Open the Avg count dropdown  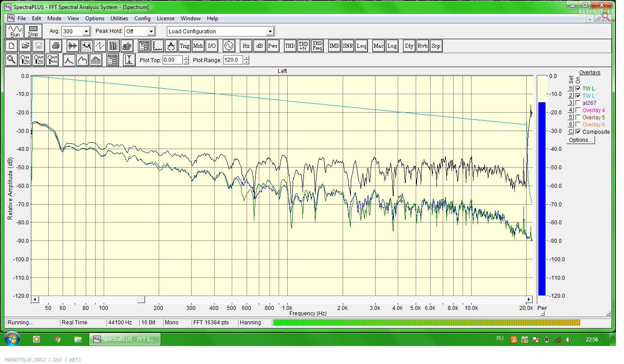coord(87,32)
